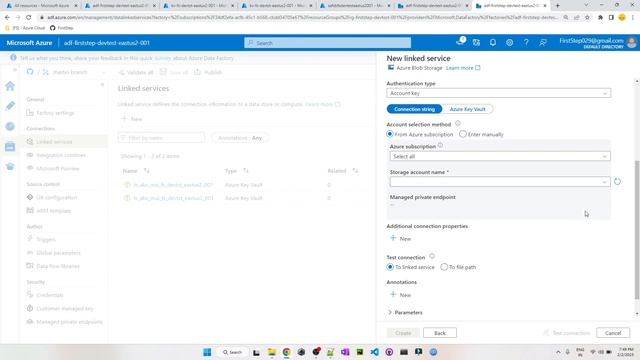The width and height of the screenshot is (640, 360).
Task: Open a new browser tab
Action: pos(558,6)
